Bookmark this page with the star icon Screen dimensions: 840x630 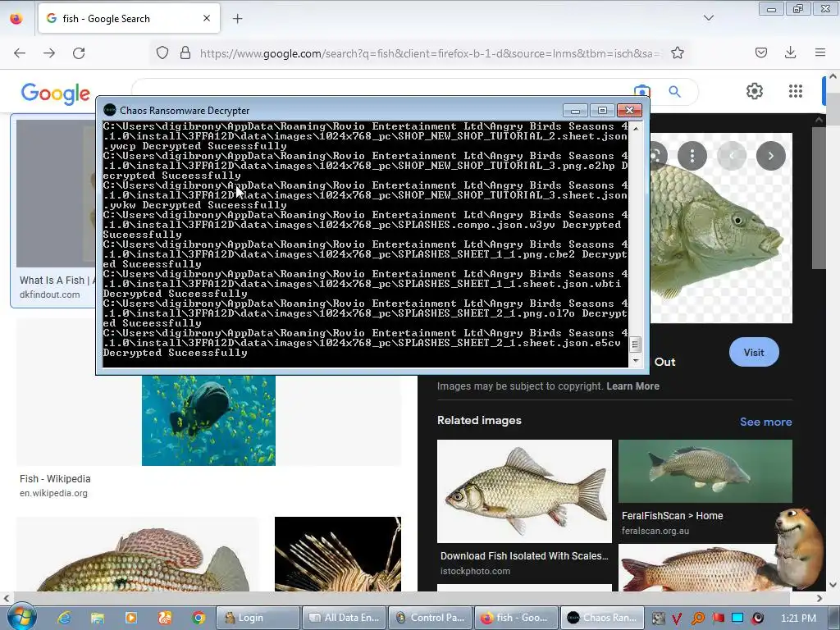(677, 53)
